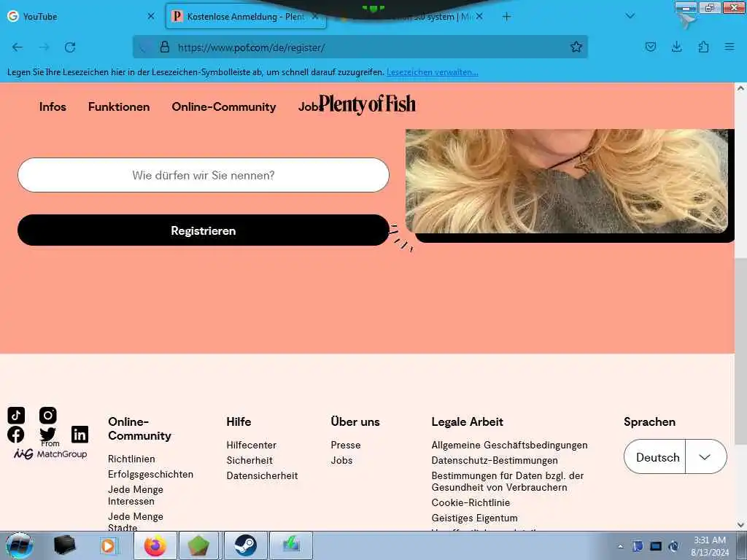
Task: Open the Pocket save icon
Action: point(650,47)
